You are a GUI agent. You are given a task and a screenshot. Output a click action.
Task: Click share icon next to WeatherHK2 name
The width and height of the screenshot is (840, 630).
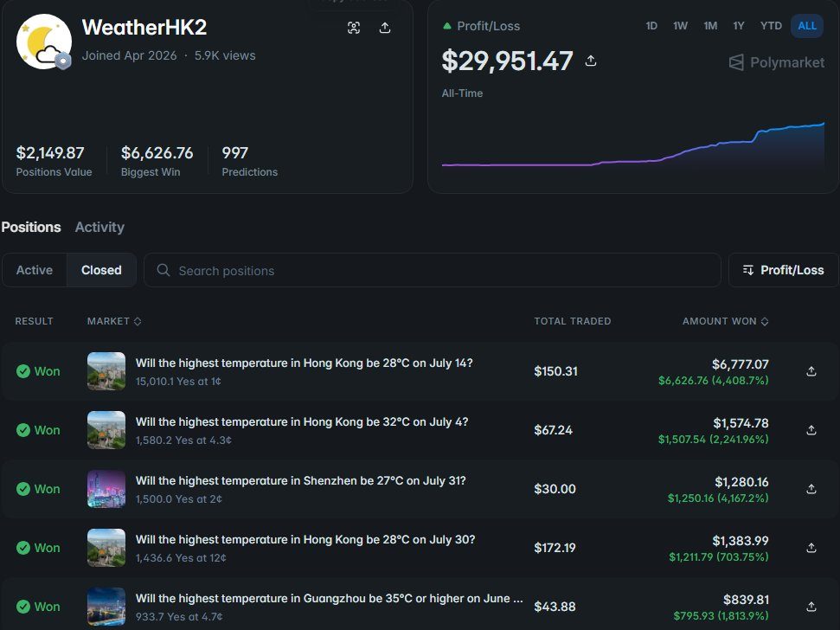[385, 28]
